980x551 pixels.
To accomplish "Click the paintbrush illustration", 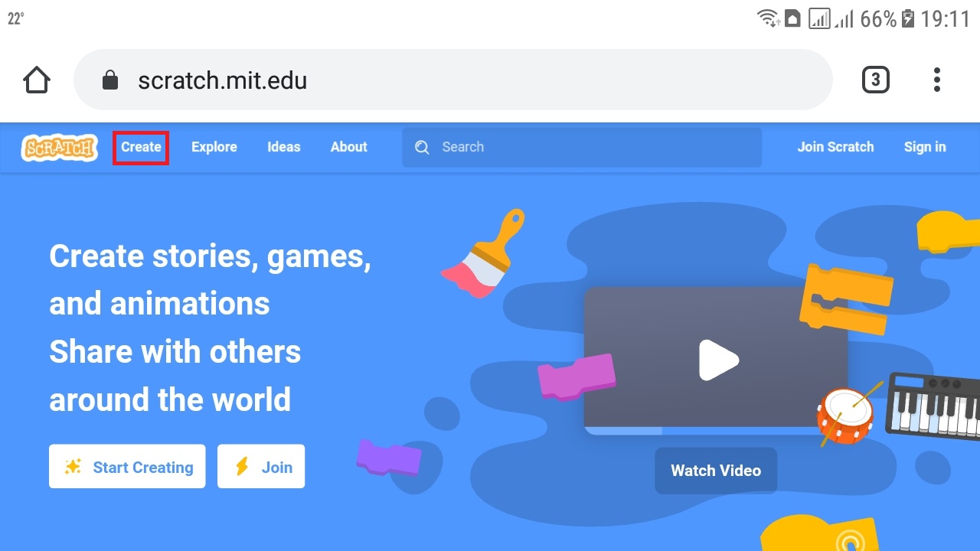I will pyautogui.click(x=484, y=255).
